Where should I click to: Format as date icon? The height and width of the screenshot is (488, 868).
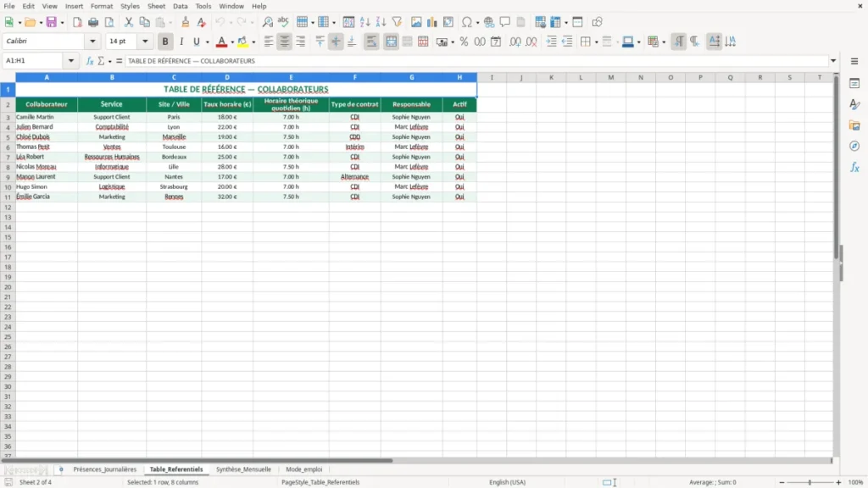click(x=496, y=42)
